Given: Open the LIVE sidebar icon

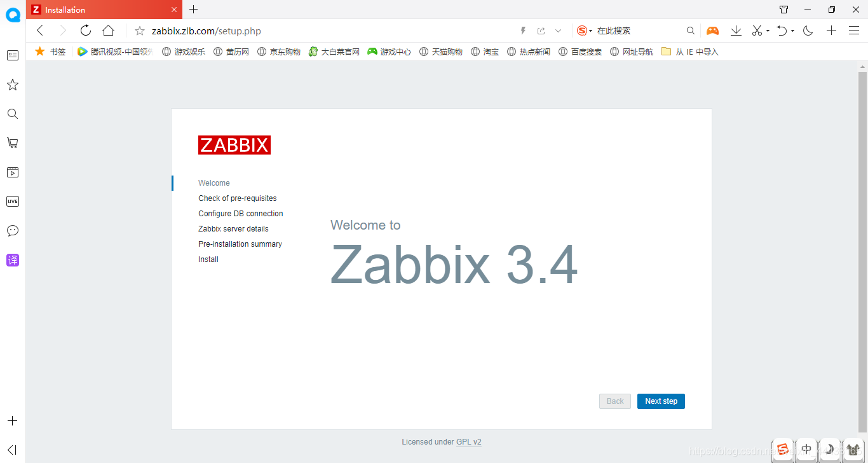Looking at the screenshot, I should 13,202.
